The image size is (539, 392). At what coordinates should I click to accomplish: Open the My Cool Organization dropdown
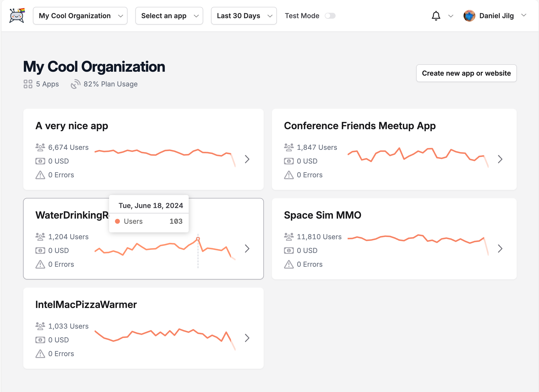pos(80,16)
